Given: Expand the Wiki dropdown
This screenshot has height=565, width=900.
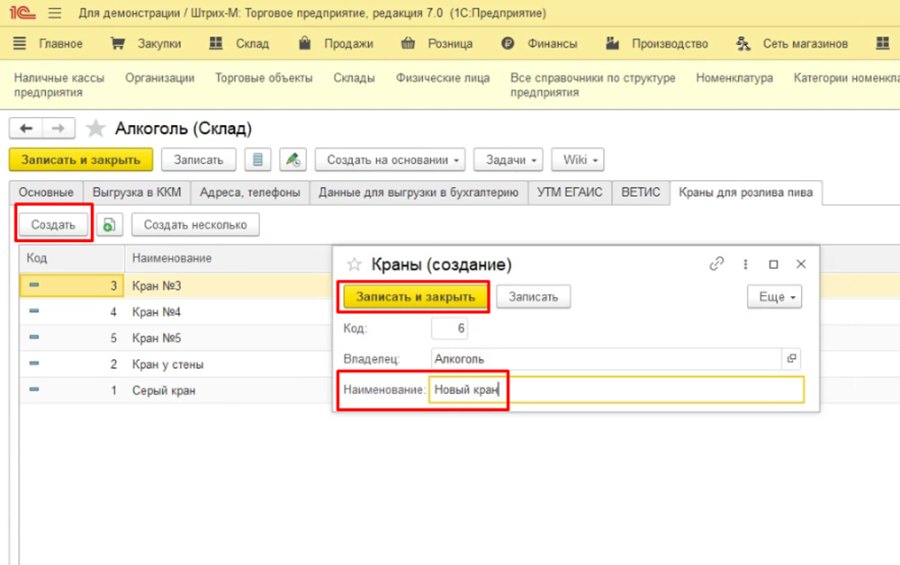Looking at the screenshot, I should 577,160.
